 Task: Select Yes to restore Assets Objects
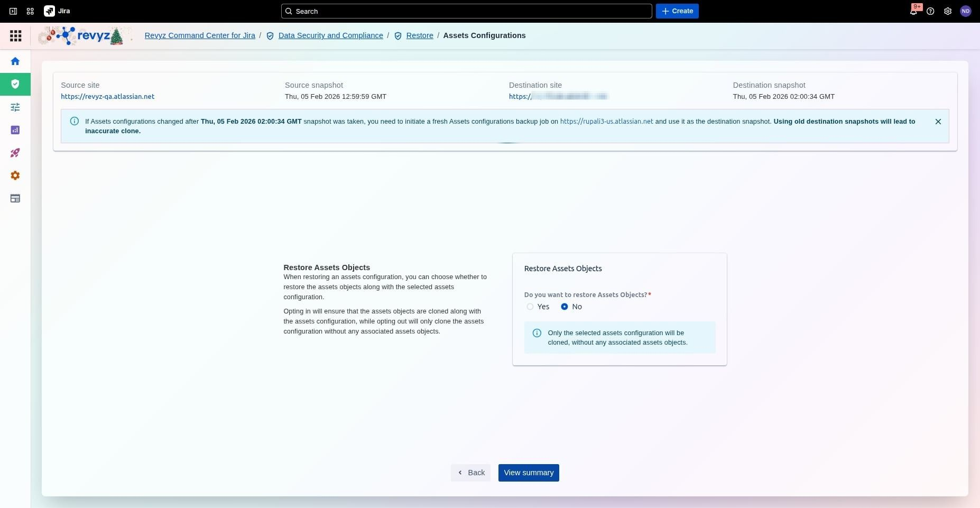point(530,307)
